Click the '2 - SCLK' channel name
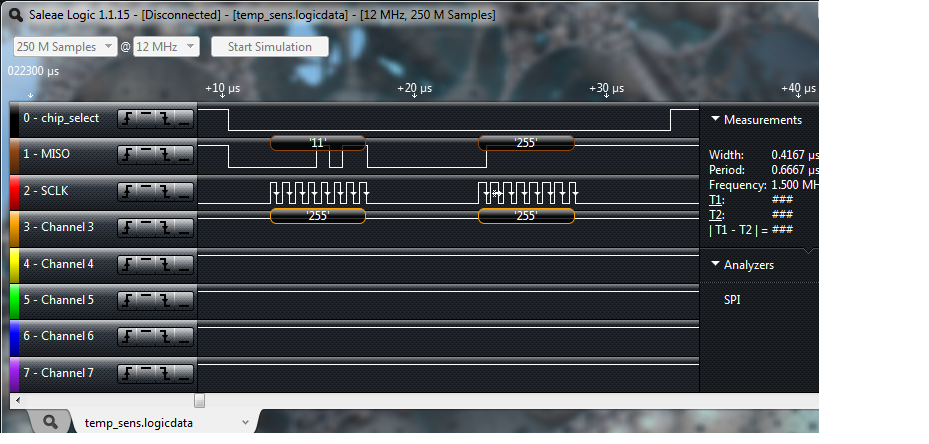 point(46,191)
